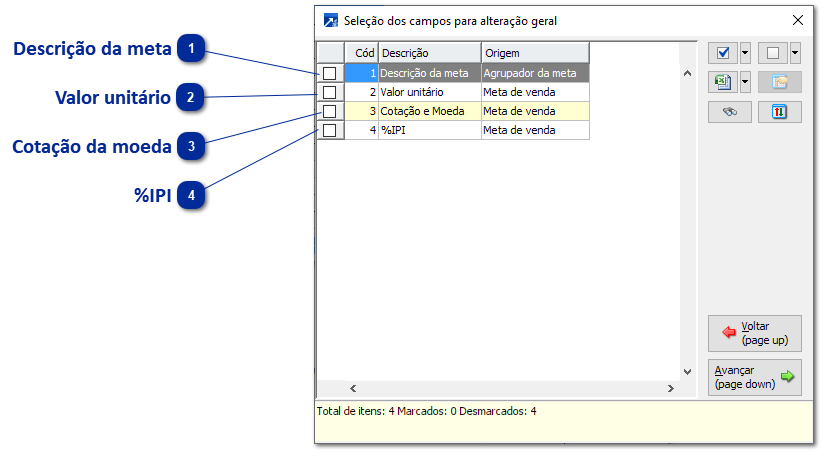
Task: Click 'Meta de venda' in Valor unitário row
Action: [535, 92]
